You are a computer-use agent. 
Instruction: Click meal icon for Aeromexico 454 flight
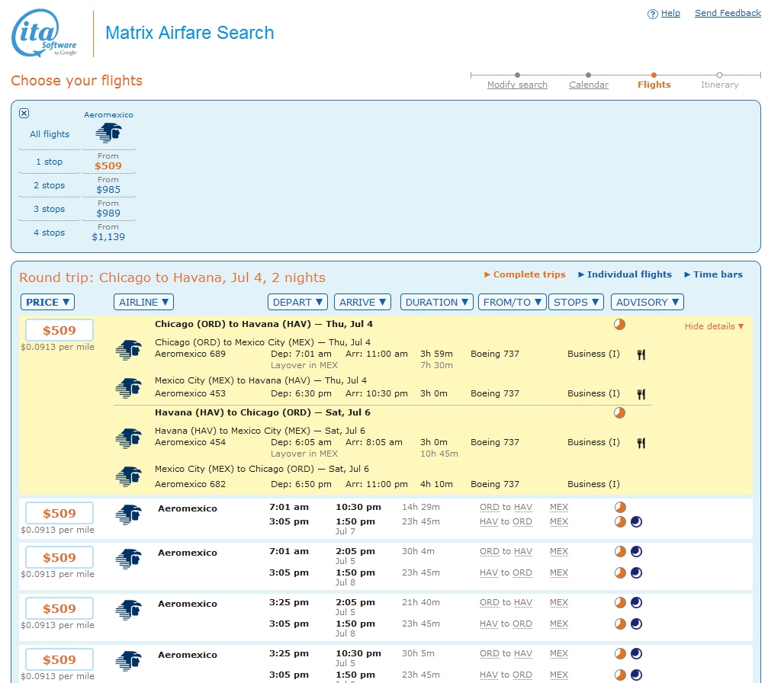tap(641, 443)
